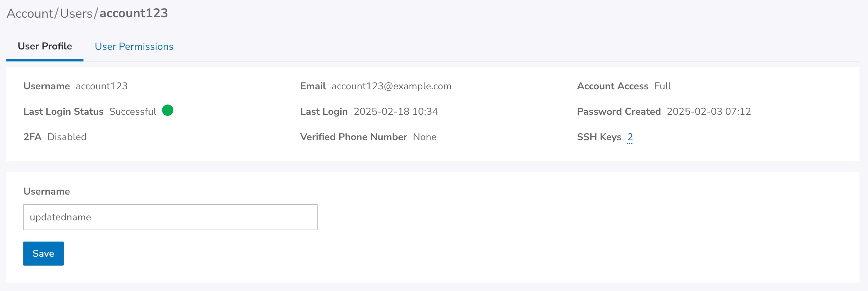Focus the Username text input field
Viewport: 868px width, 291px height.
[170, 217]
